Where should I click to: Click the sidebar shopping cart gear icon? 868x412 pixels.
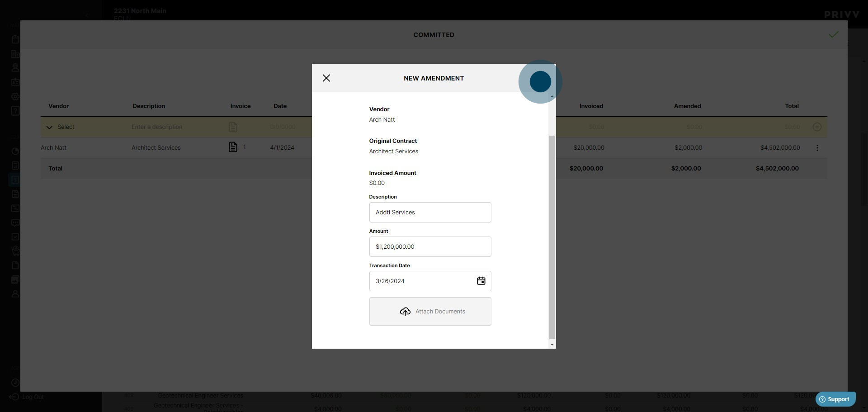point(15,251)
